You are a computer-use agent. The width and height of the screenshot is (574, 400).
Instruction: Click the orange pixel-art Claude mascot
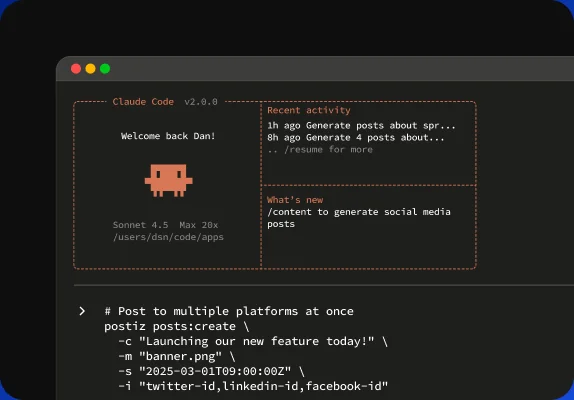[x=168, y=180]
